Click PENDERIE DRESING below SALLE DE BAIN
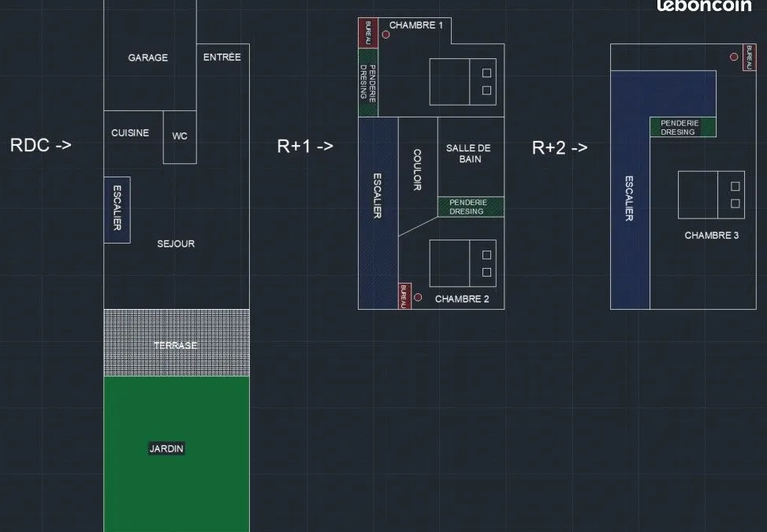The height and width of the screenshot is (532, 767). pos(468,206)
